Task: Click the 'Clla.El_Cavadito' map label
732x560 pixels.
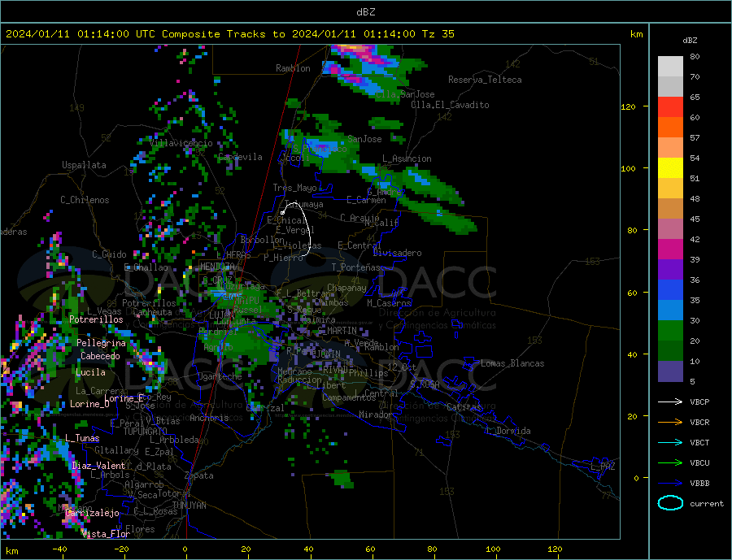Action: [450, 105]
